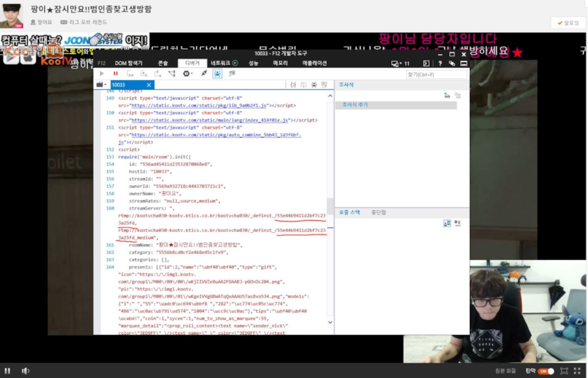Click the library code toggle icon in editor header
588x378 pixels.
point(314,85)
